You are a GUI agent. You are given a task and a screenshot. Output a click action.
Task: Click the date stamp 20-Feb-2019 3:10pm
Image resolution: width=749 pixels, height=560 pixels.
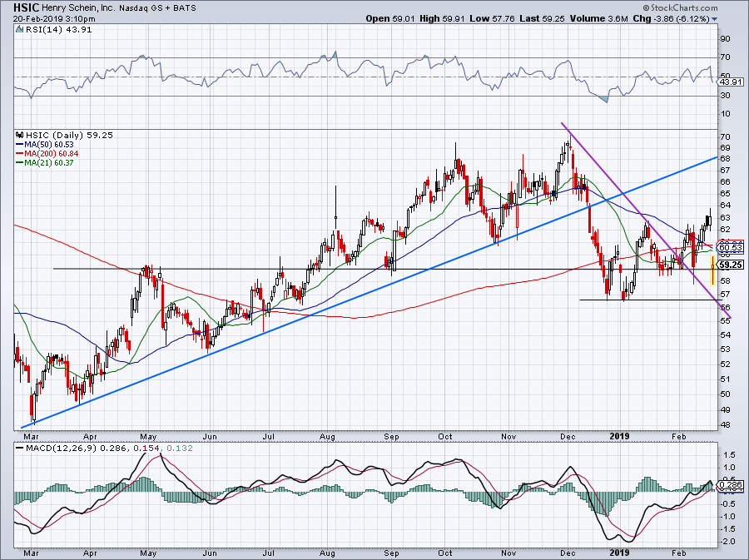pyautogui.click(x=54, y=19)
